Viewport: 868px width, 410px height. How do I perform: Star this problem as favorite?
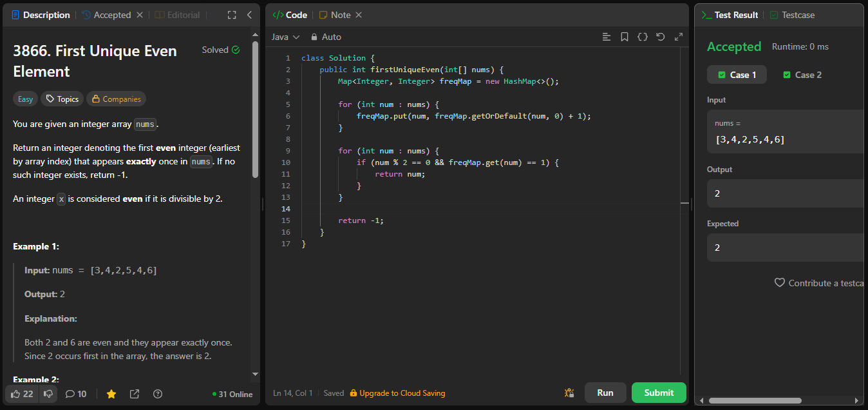tap(111, 394)
